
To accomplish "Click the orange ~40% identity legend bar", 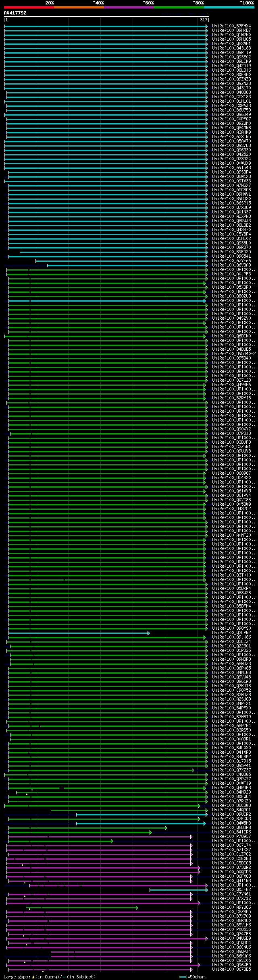I will tap(79, 7).
